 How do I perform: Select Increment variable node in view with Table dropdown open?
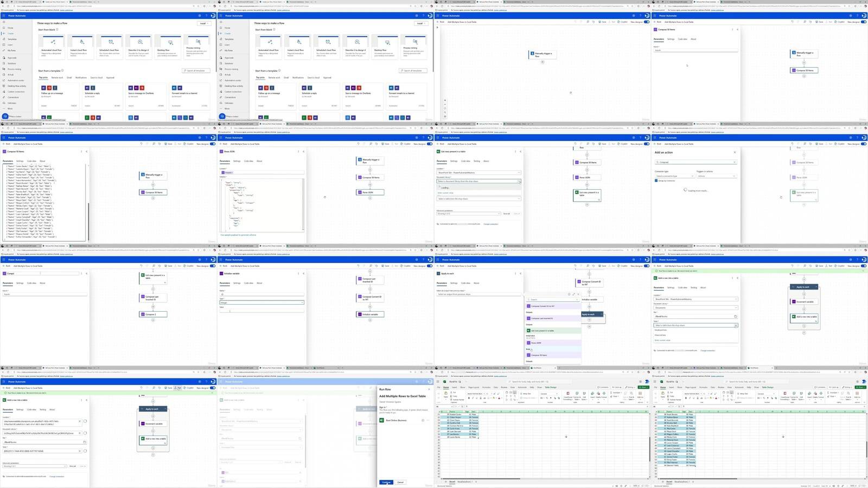tap(804, 301)
